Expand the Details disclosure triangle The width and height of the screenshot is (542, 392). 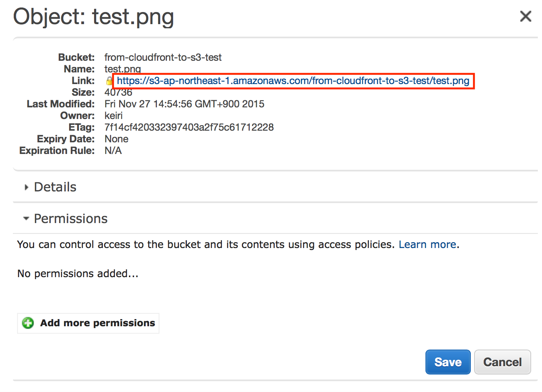pyautogui.click(x=26, y=187)
